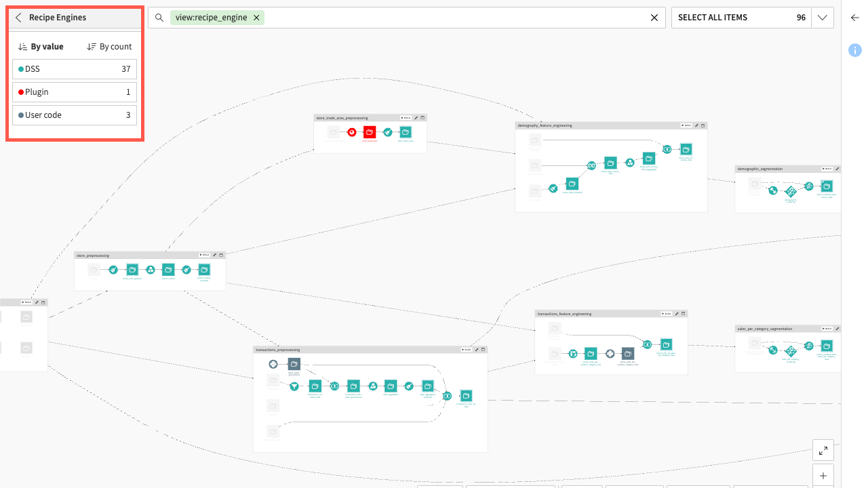Image resolution: width=868 pixels, height=488 pixels.
Task: Select gray dataset in transactions_feature_engineering
Action: 628,353
